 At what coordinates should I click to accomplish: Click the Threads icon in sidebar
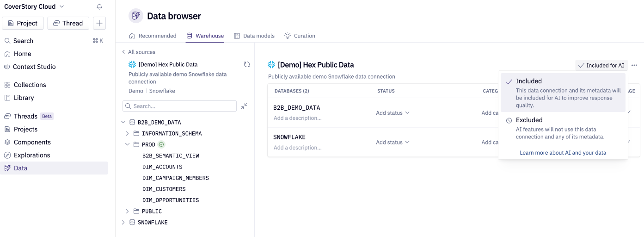pyautogui.click(x=7, y=116)
